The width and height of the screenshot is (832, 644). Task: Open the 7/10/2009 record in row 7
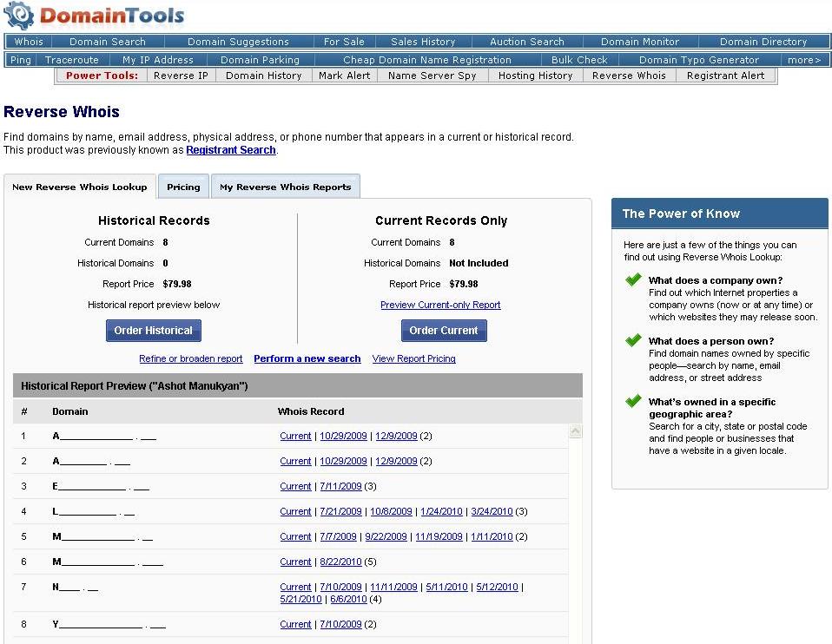[x=340, y=588]
